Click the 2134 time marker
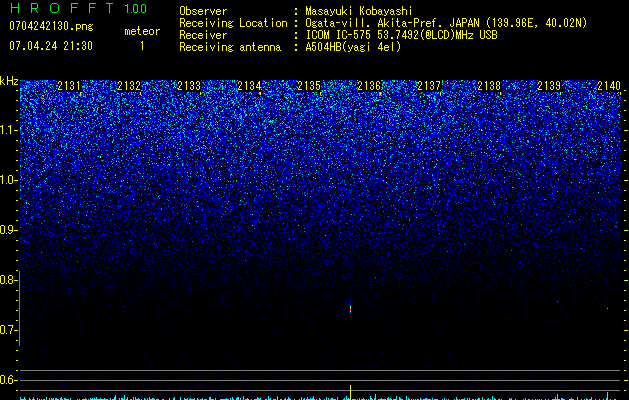 [x=249, y=86]
